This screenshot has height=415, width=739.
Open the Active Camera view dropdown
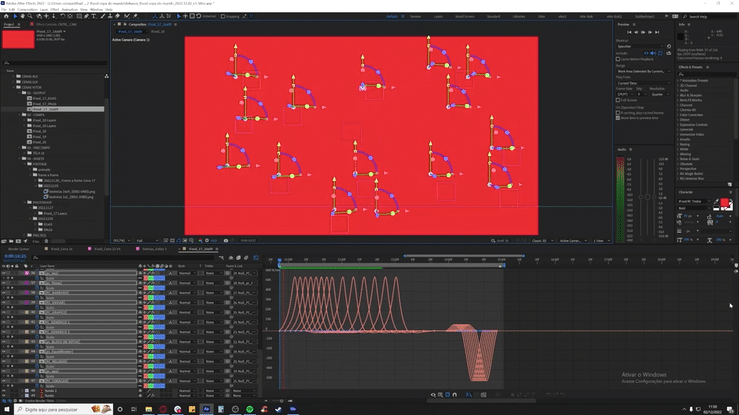click(573, 240)
